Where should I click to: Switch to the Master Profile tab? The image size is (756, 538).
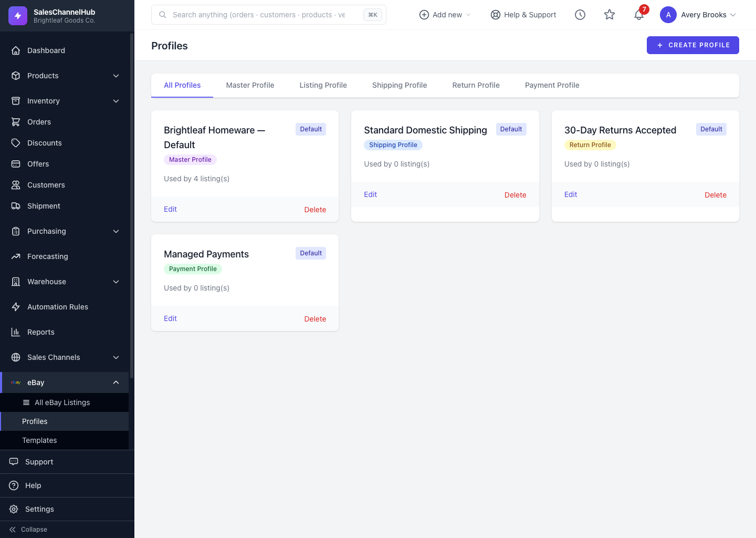coord(250,85)
